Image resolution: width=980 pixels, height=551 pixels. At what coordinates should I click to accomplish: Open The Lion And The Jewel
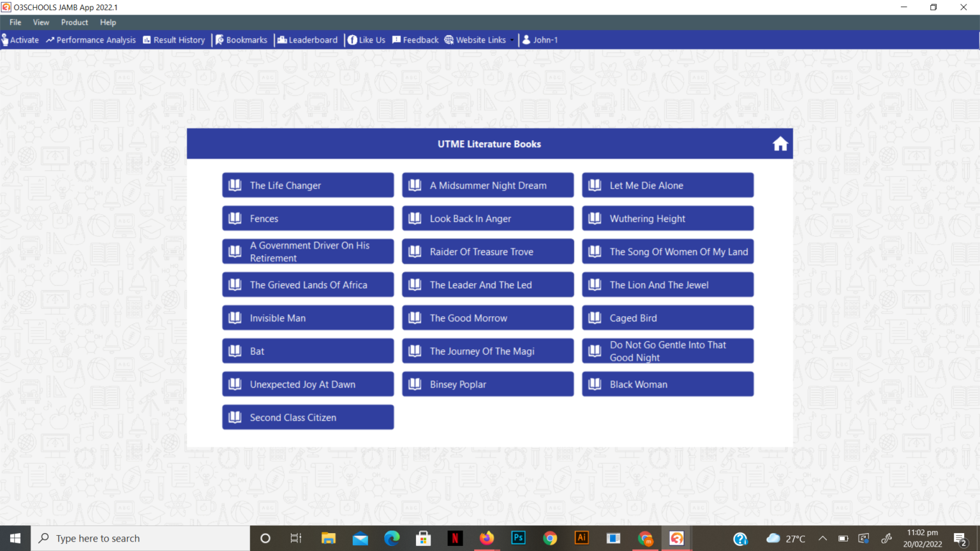[667, 284]
